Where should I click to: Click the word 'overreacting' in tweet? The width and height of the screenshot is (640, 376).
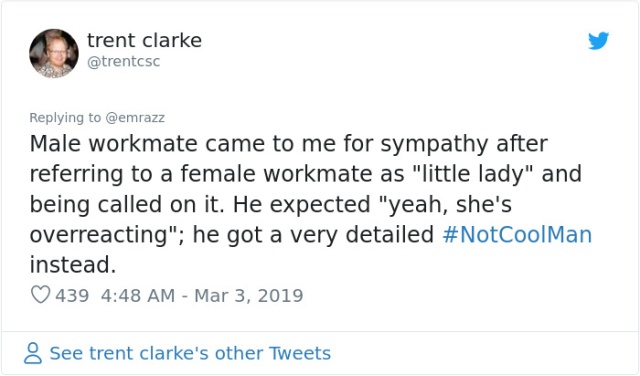(x=99, y=235)
